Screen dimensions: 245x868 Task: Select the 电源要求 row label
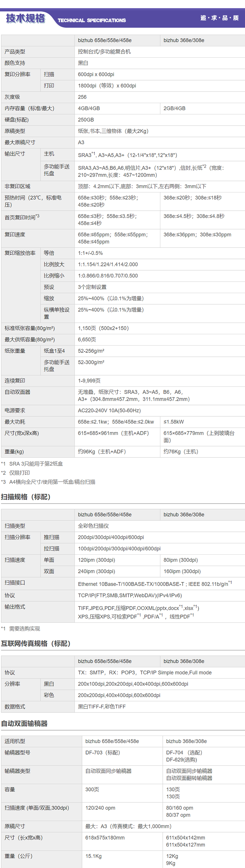(x=15, y=411)
